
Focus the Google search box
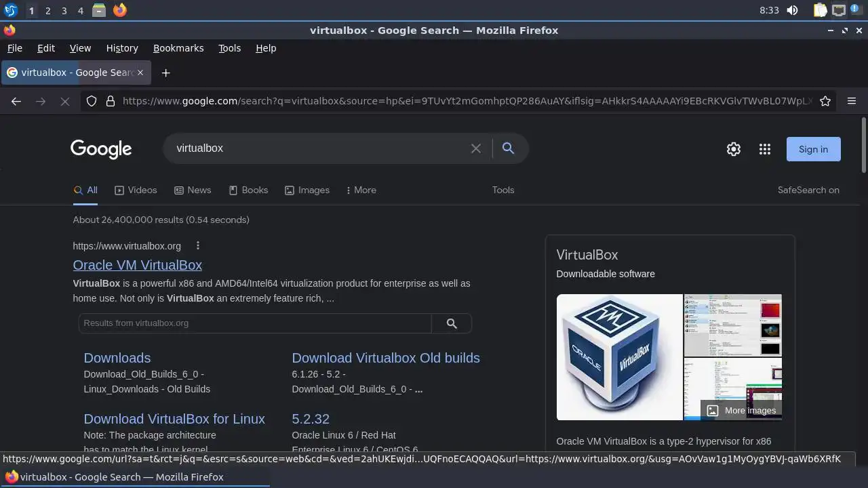pyautogui.click(x=319, y=148)
